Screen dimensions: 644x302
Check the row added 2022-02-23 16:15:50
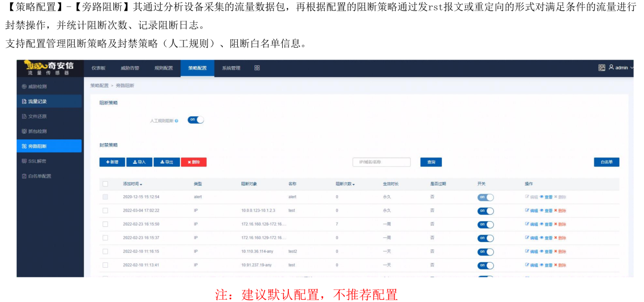coord(105,224)
